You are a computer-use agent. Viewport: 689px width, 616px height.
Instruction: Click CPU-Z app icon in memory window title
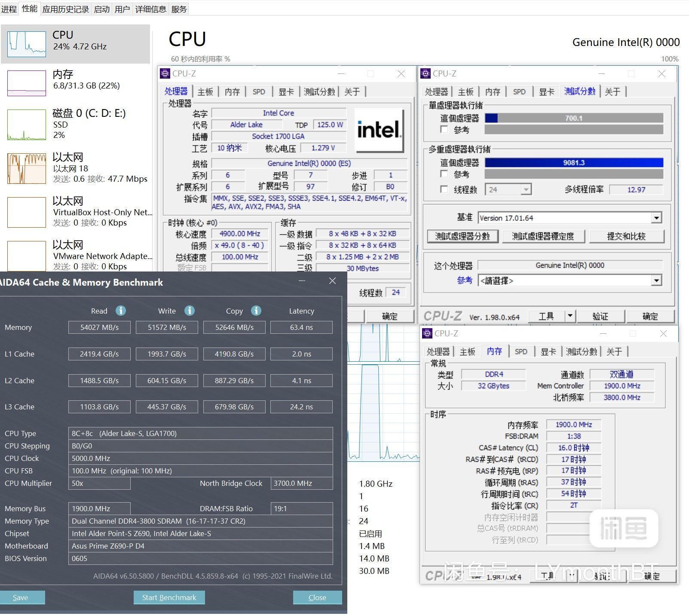tap(427, 333)
